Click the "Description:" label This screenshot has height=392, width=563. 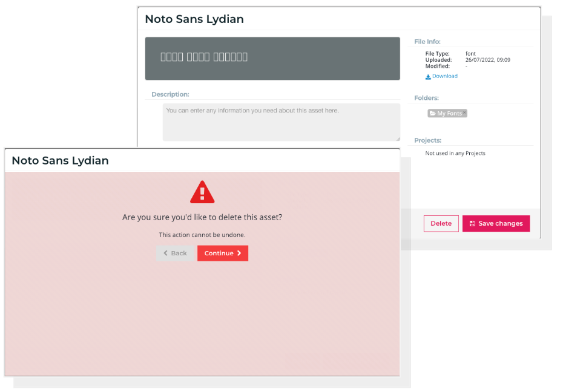pyautogui.click(x=170, y=94)
